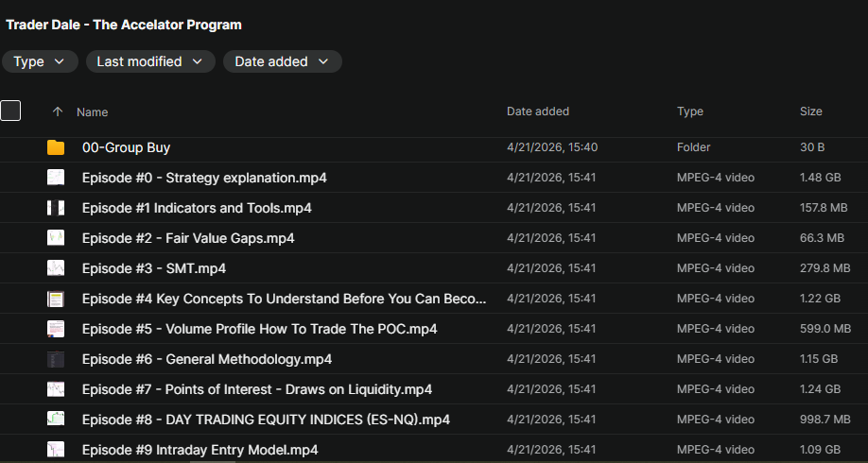
Task: Sort by the Size column header
Action: [x=810, y=111]
